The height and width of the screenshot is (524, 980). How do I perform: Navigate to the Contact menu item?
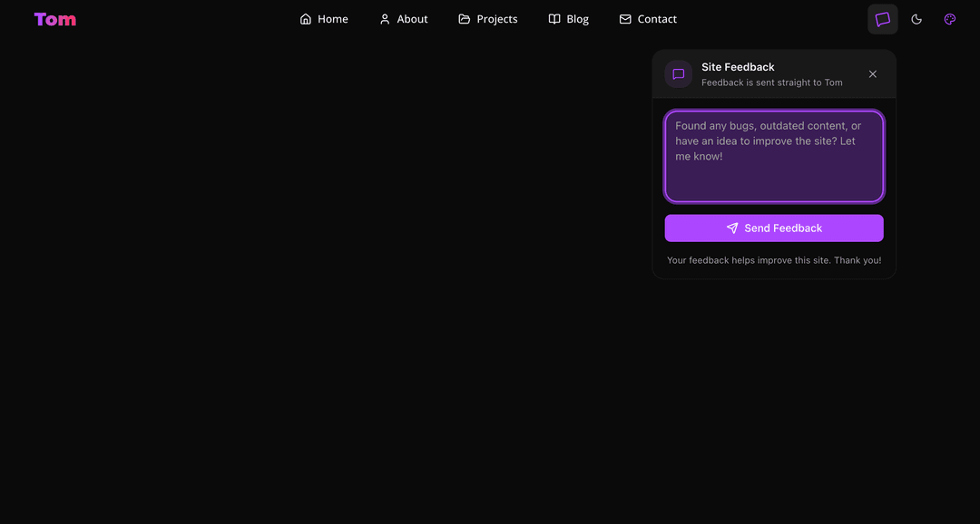pos(657,18)
